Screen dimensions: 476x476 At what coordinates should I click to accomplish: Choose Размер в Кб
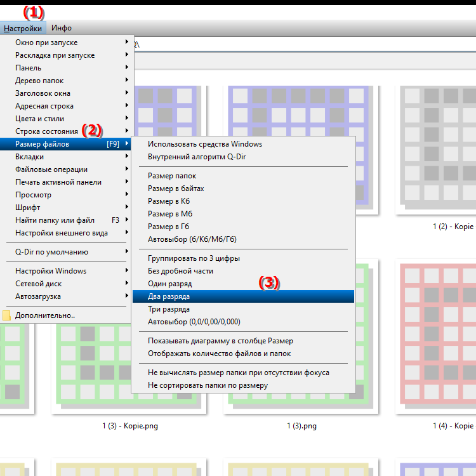[243, 201]
